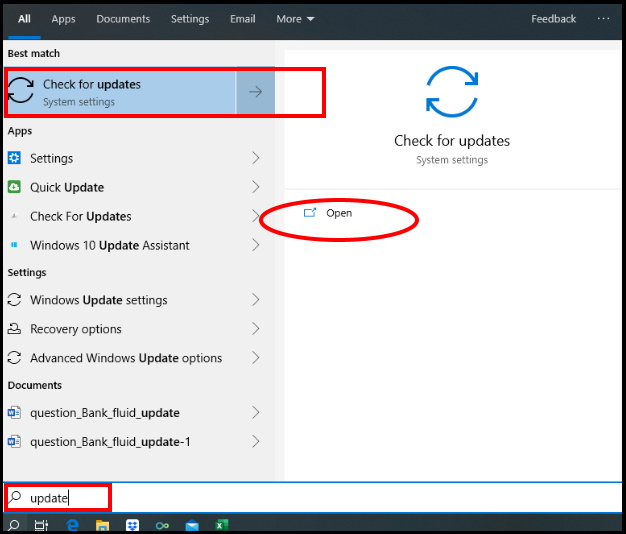Open File Explorer from taskbar
Image resolution: width=626 pixels, height=534 pixels.
(102, 526)
